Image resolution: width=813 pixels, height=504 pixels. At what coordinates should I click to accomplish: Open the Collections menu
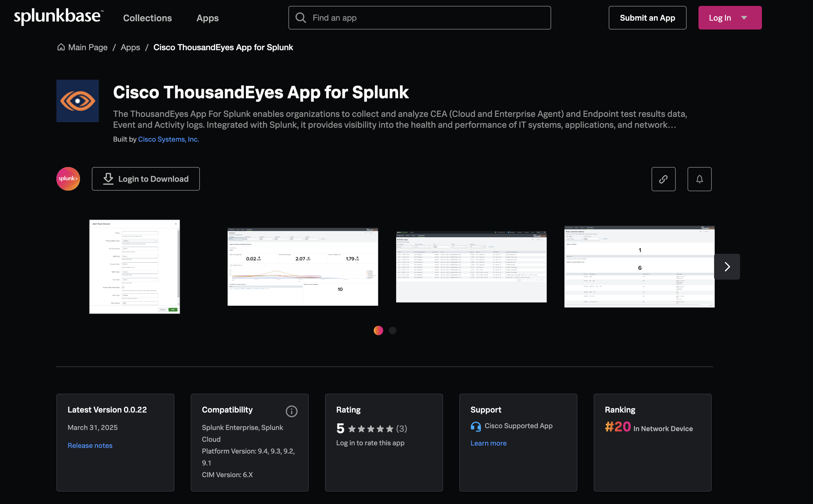(147, 18)
